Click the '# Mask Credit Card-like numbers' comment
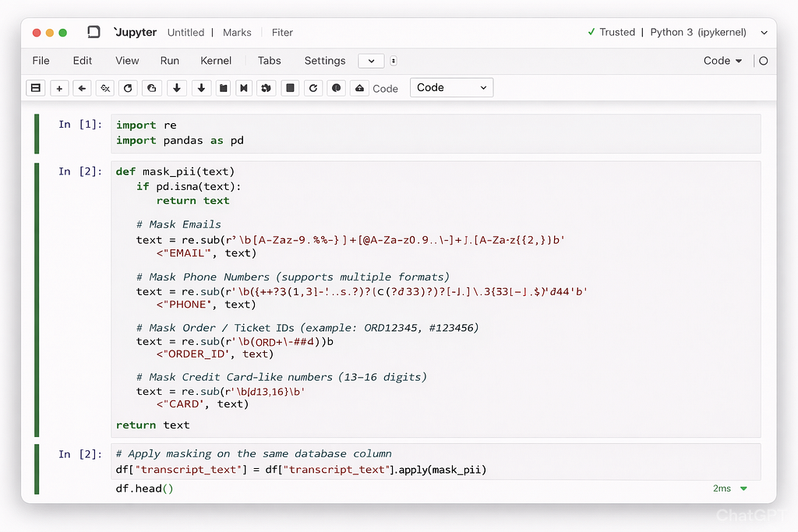This screenshot has width=798, height=532. click(281, 377)
